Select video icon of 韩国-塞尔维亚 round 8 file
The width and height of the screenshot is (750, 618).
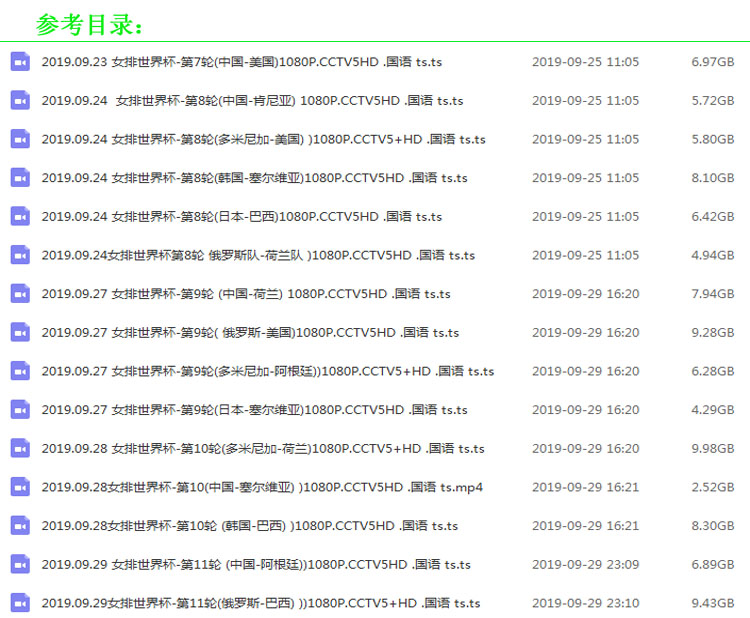[20, 178]
